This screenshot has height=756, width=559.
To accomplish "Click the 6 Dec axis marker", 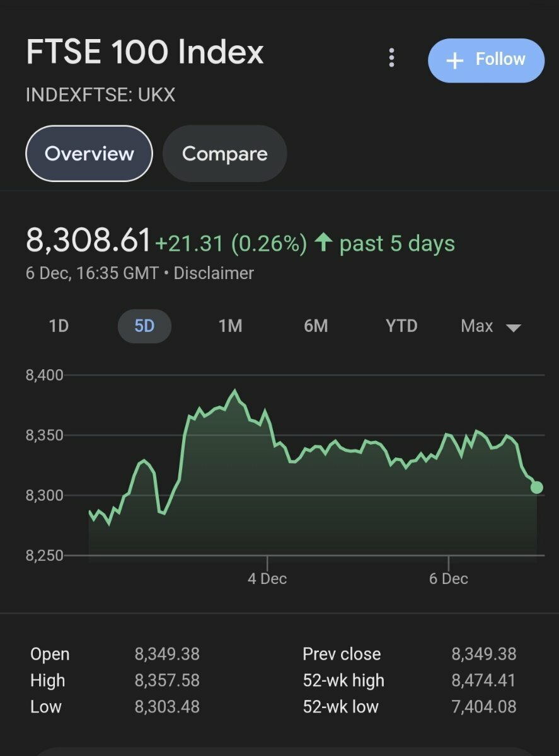I will (x=449, y=578).
